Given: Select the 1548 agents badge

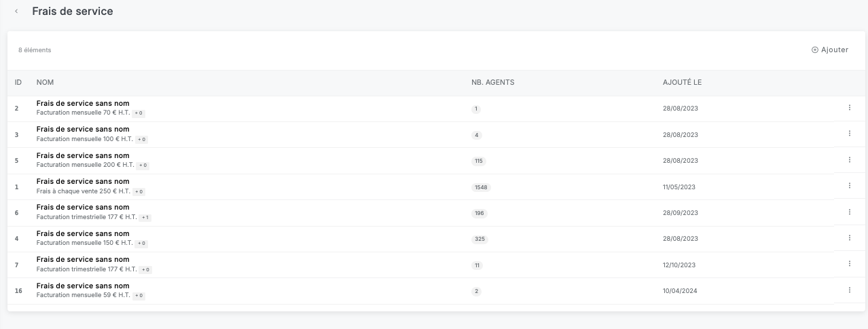Looking at the screenshot, I should point(481,187).
